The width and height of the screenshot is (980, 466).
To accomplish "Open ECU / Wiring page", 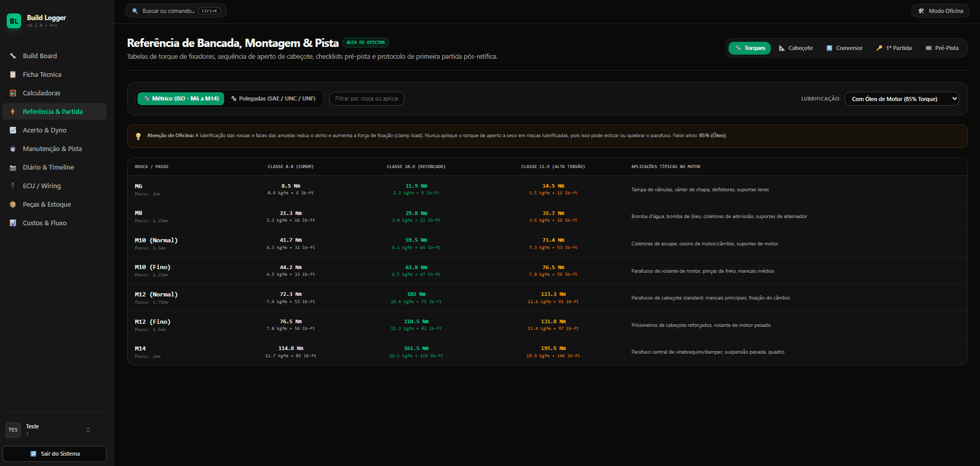I will [55, 186].
